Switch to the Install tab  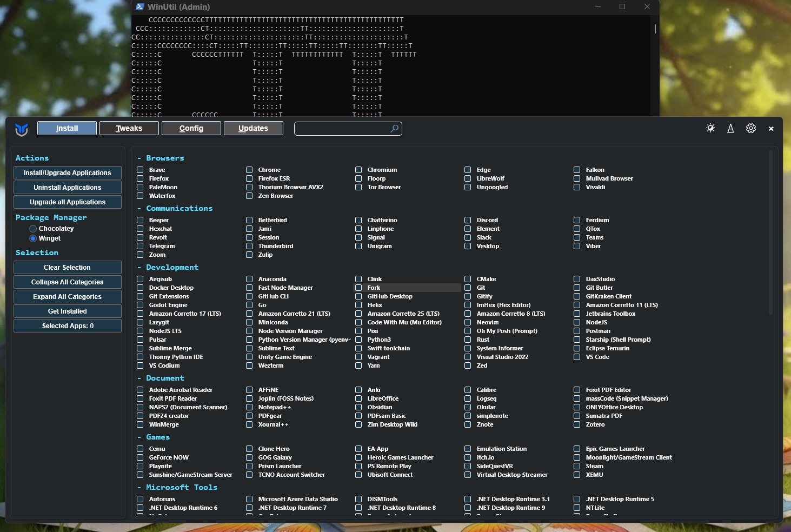pyautogui.click(x=67, y=128)
